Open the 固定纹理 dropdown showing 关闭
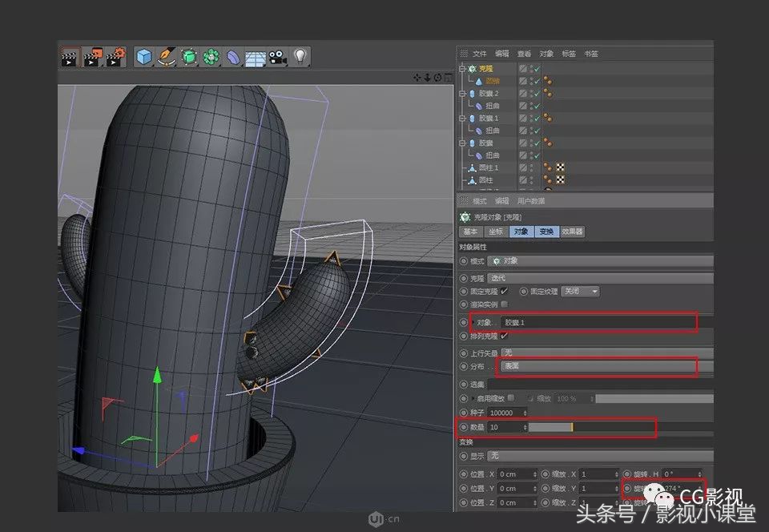The image size is (769, 532). pyautogui.click(x=578, y=291)
